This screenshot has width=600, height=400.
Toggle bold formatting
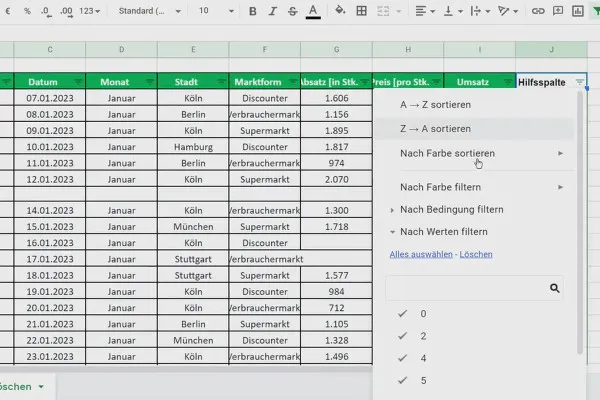(253, 11)
